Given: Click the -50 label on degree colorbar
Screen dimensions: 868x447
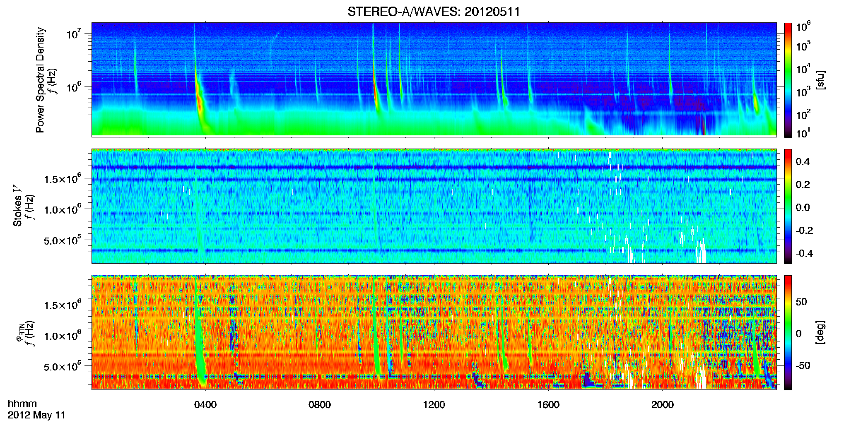Looking at the screenshot, I should (803, 365).
